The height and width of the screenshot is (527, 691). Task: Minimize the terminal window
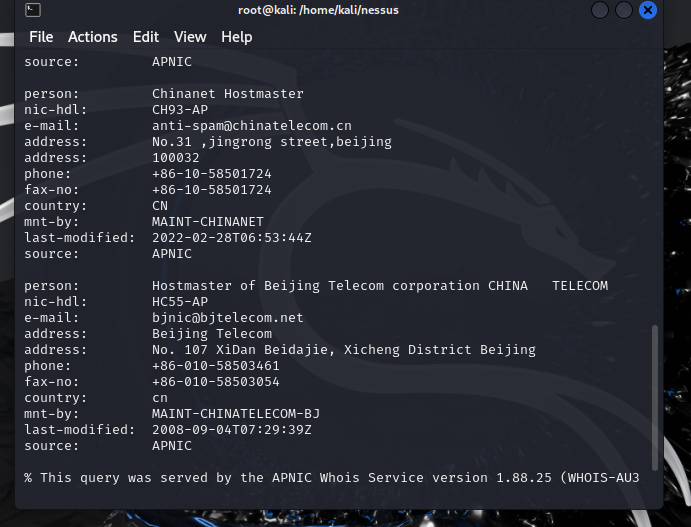click(600, 11)
